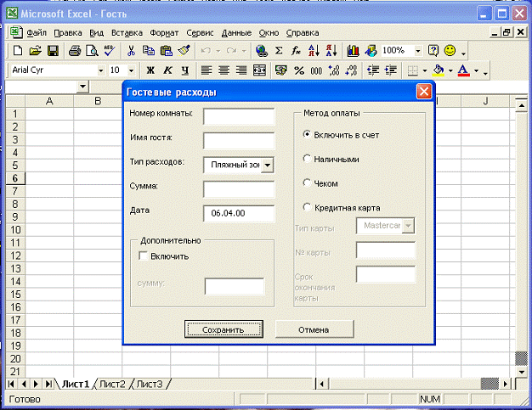Open the Формат menu
This screenshot has height=410, width=532.
tap(164, 33)
